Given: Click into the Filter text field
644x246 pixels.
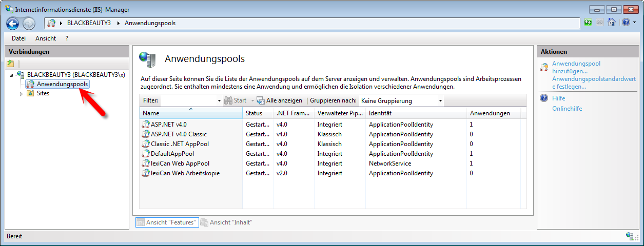Looking at the screenshot, I should (188, 101).
